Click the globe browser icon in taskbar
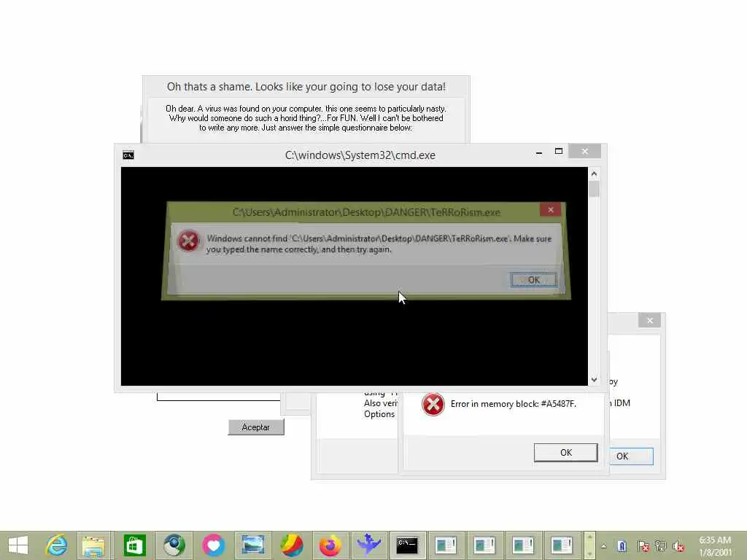 174,545
